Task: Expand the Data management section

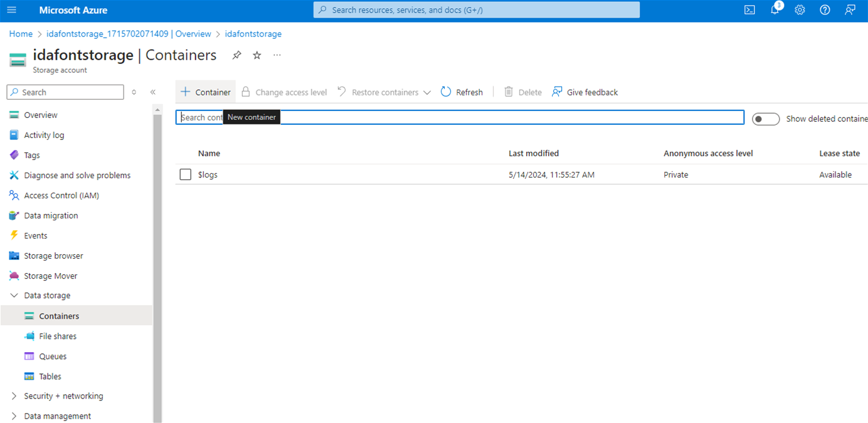Action: pyautogui.click(x=14, y=416)
